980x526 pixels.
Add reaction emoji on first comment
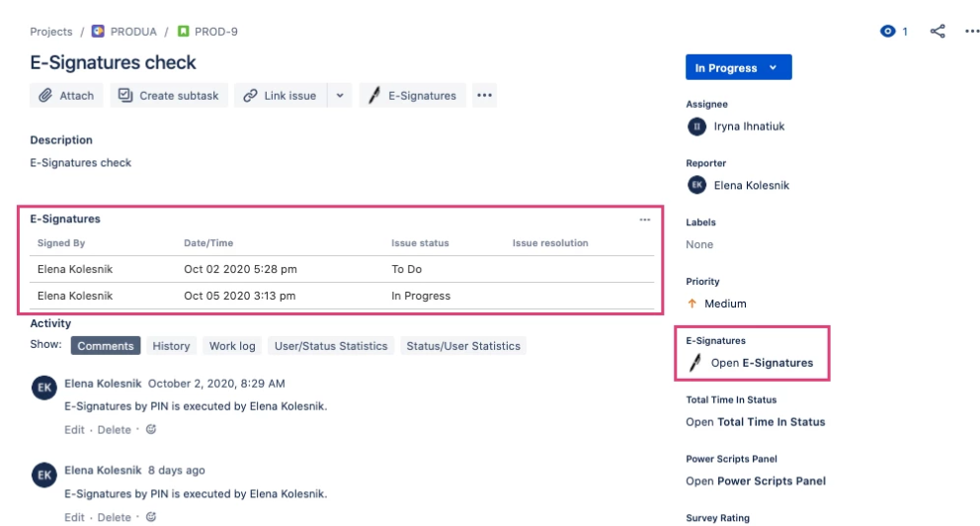(150, 429)
